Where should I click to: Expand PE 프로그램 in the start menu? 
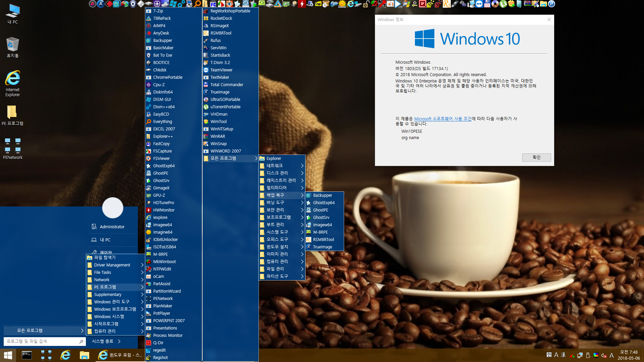click(115, 287)
